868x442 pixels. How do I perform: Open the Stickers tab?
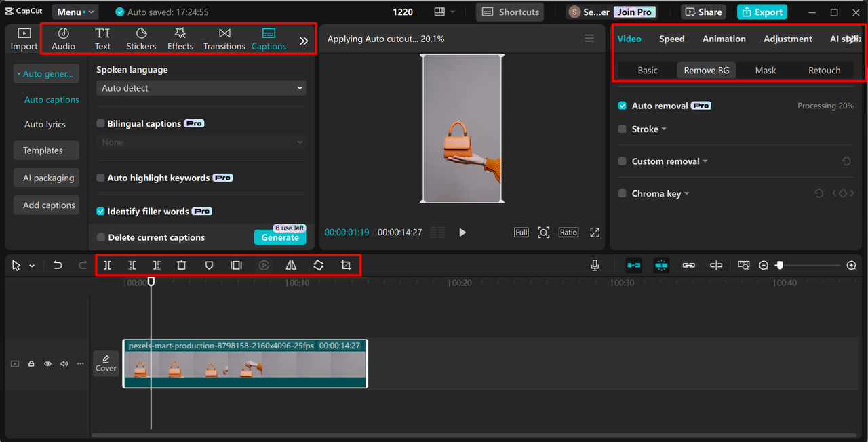pos(141,39)
